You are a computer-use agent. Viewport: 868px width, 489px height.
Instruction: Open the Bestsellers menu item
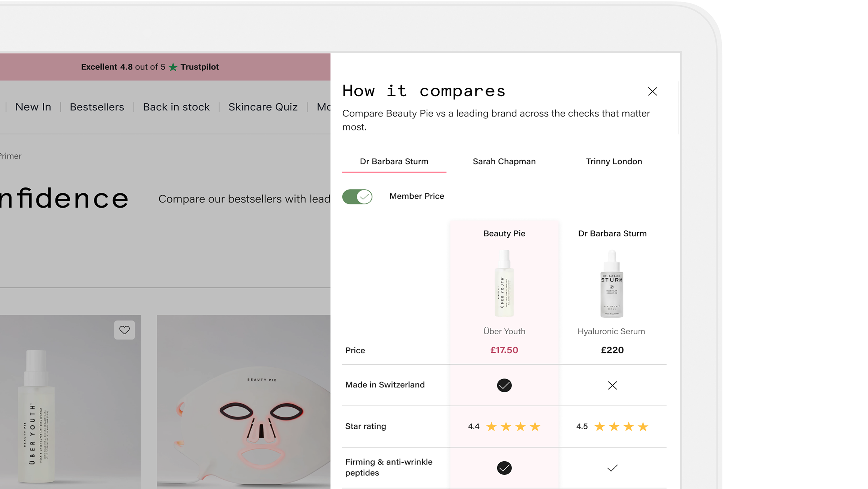pos(97,107)
